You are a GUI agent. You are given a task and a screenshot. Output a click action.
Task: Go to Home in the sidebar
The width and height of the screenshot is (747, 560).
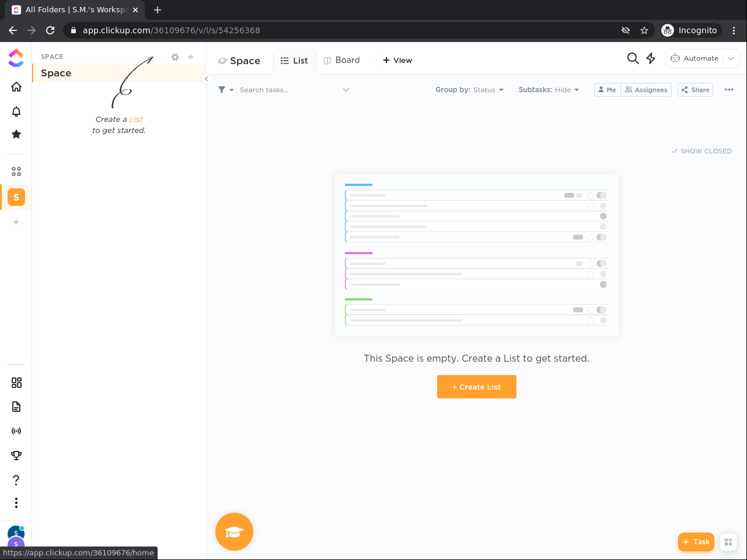click(x=16, y=87)
